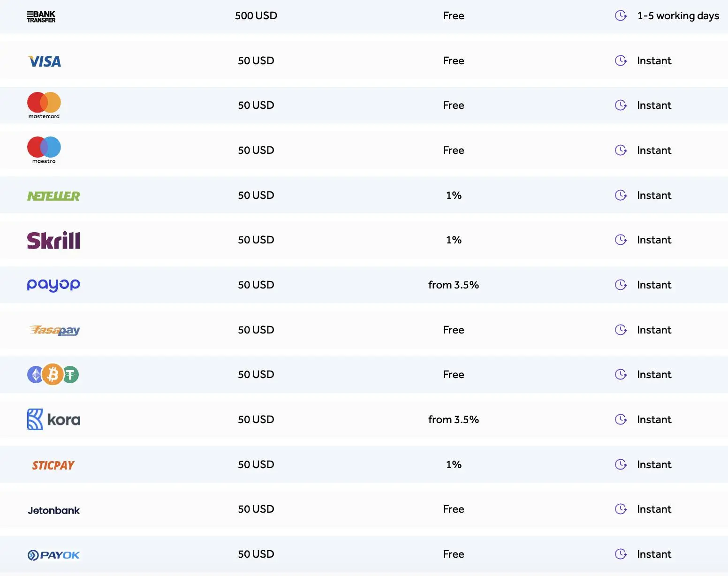Select the FasaPay logo
The height and width of the screenshot is (576, 728).
pos(54,330)
